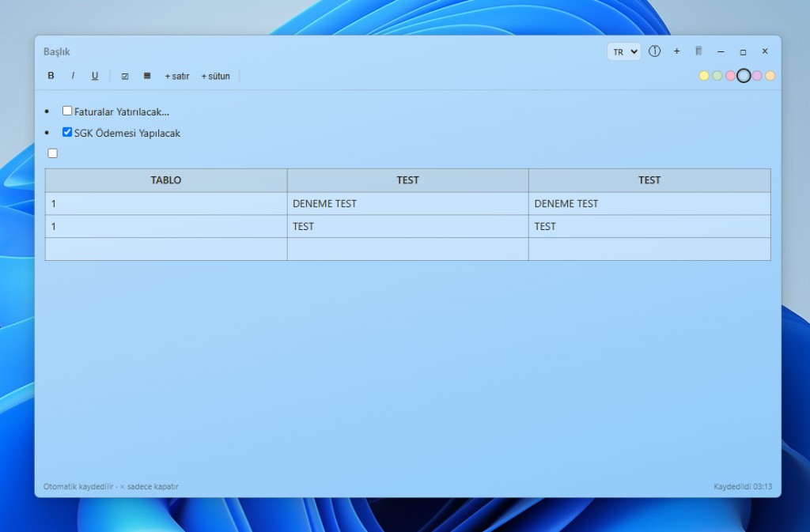Check the Faturalar Yatırılacak checkbox
810x532 pixels.
click(x=67, y=111)
